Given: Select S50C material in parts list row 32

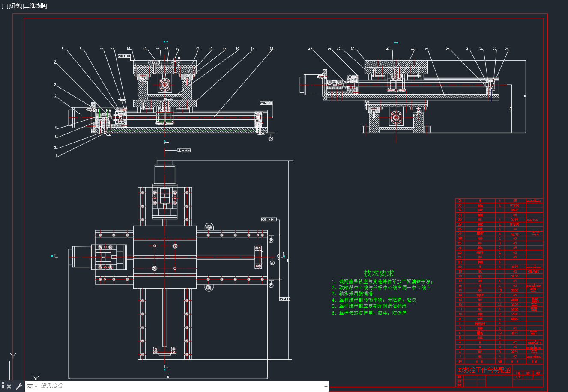Looking at the screenshot, I should click(x=515, y=210).
